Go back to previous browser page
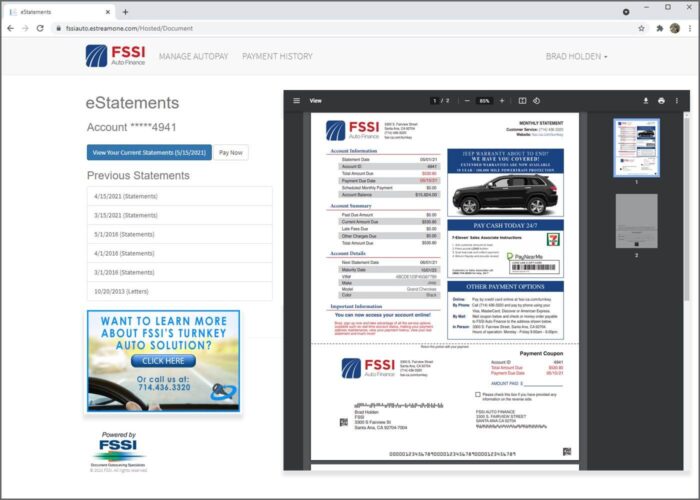 11,28
